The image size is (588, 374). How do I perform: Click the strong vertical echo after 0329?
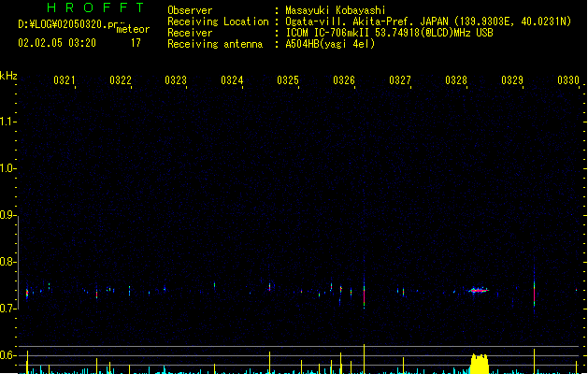(x=534, y=293)
